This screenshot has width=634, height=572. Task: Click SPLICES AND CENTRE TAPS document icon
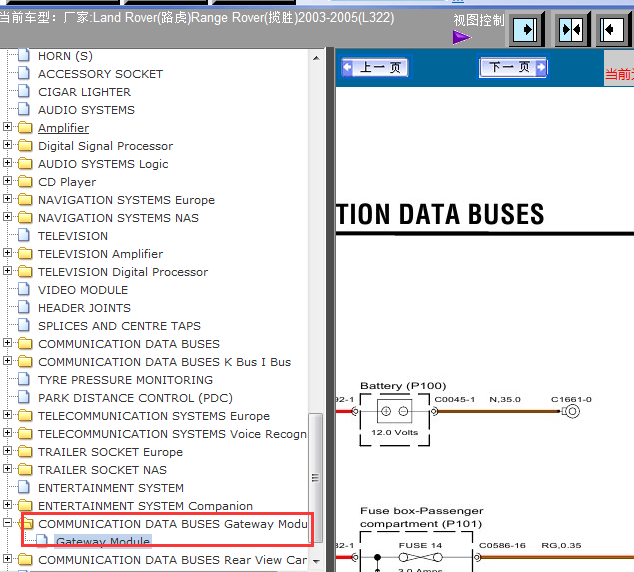point(24,325)
